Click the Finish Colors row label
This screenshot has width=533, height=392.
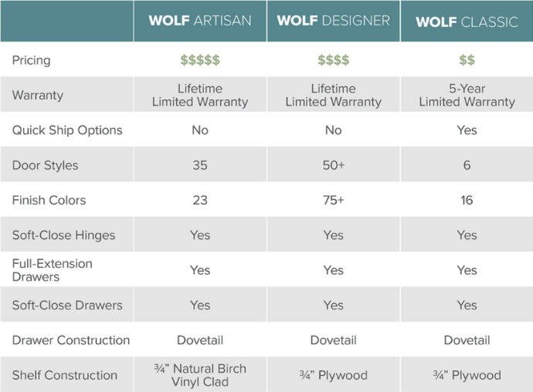point(49,200)
